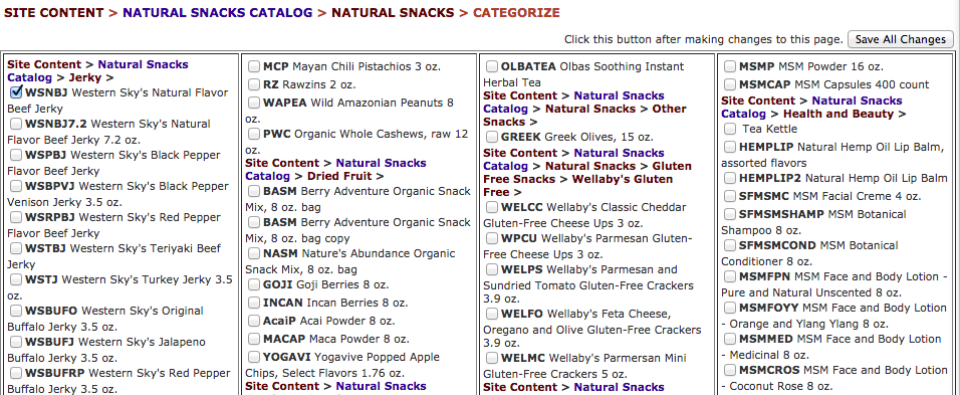Open Natural Snacks link in top breadcrumb
Image resolution: width=960 pixels, height=395 pixels.
click(x=393, y=12)
